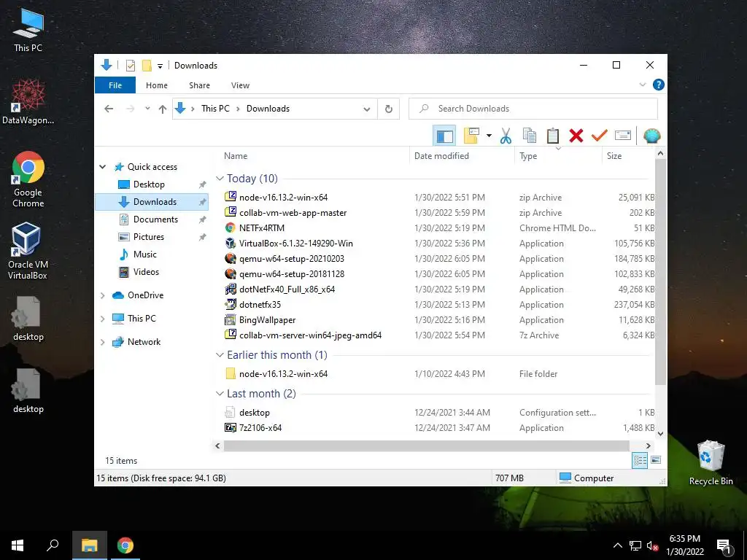Click the vertical scrollbar in file list

pyautogui.click(x=660, y=271)
